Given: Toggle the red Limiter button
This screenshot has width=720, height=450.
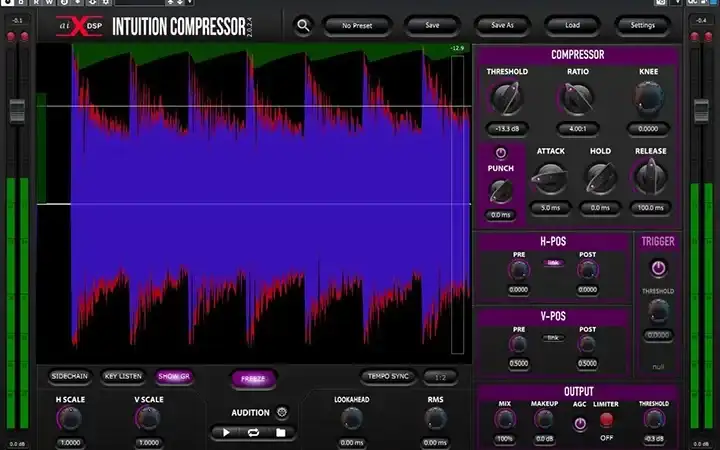Looking at the screenshot, I should coord(606,419).
